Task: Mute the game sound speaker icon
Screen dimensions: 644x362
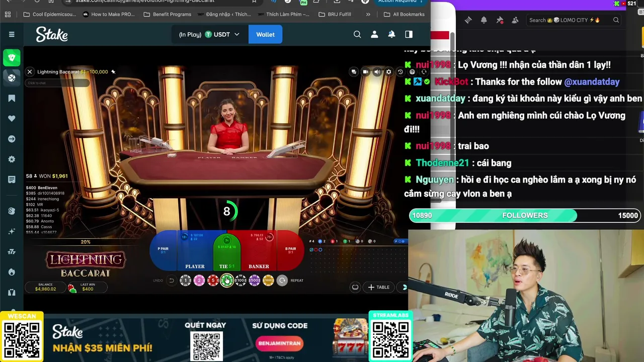Action: coord(377,72)
